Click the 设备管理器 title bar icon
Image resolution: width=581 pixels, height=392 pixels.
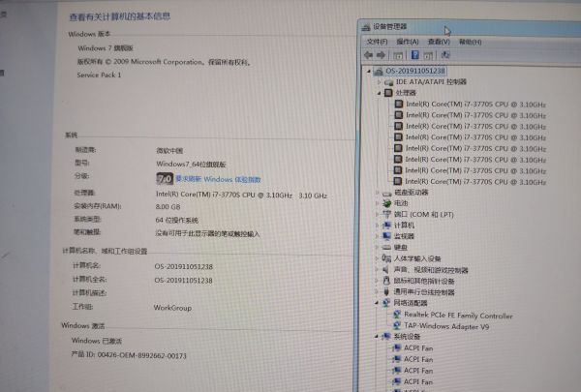point(366,27)
